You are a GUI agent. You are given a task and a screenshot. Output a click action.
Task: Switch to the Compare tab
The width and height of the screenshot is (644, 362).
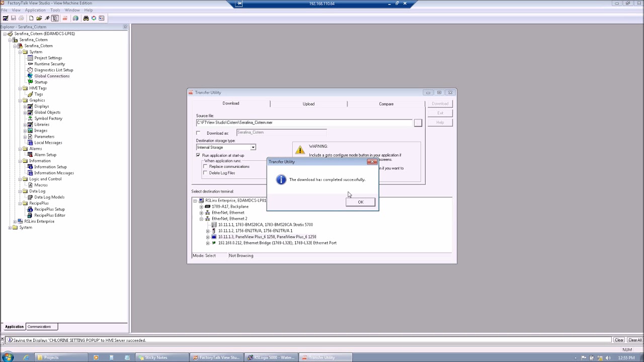point(386,104)
